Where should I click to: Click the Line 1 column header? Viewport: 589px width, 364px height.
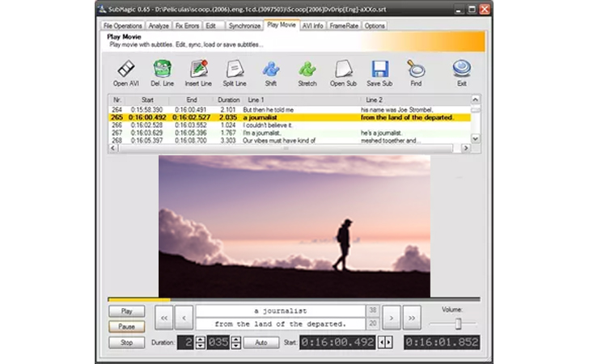click(x=303, y=100)
